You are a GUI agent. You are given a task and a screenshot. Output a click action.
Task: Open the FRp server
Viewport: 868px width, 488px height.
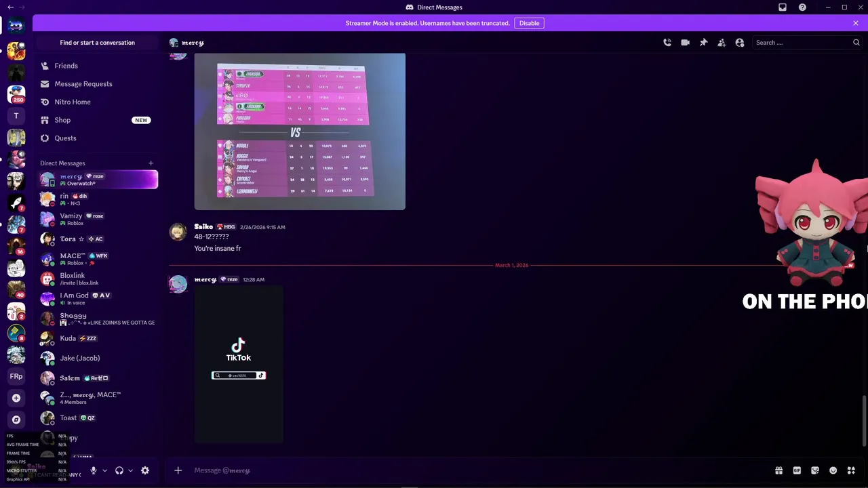[x=16, y=376]
